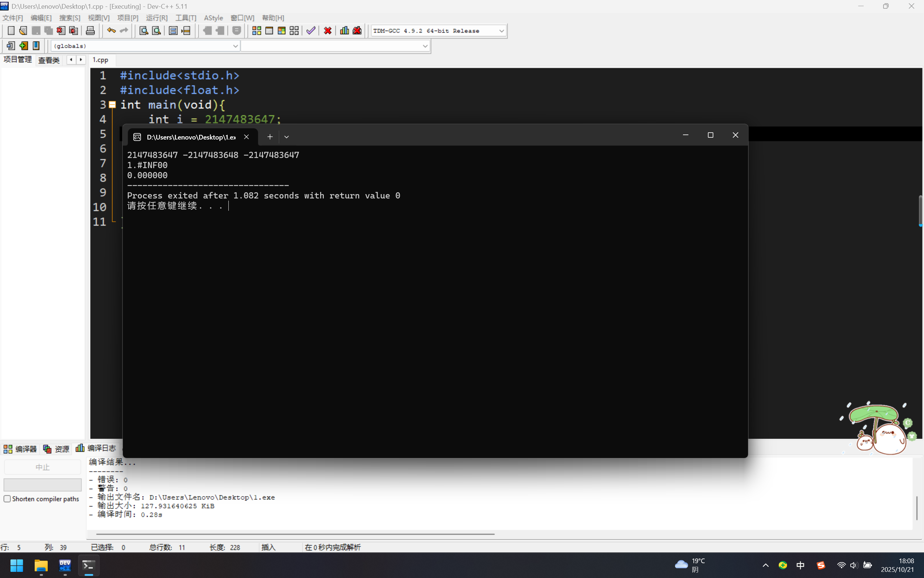The image size is (924, 578).
Task: Stop execution with the red X icon
Action: tap(327, 31)
